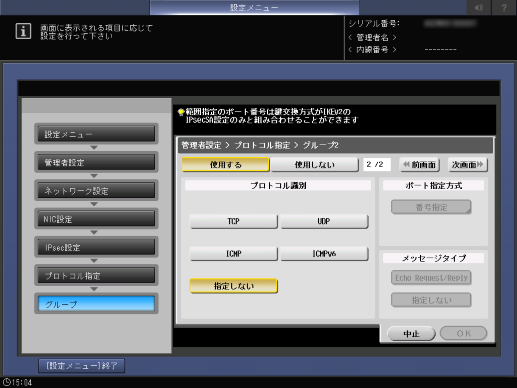Click the 管理者名 label
Screen dimensions: 517x388
(372, 37)
